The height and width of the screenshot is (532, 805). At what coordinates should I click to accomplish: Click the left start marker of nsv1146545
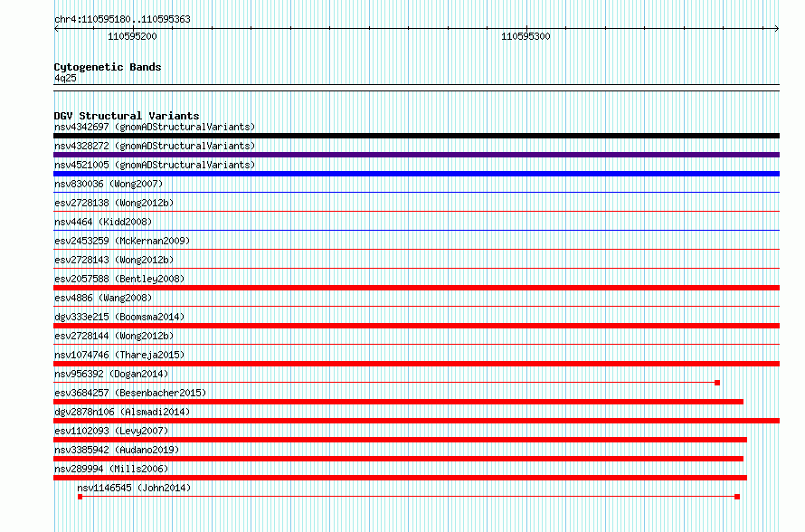(x=80, y=497)
